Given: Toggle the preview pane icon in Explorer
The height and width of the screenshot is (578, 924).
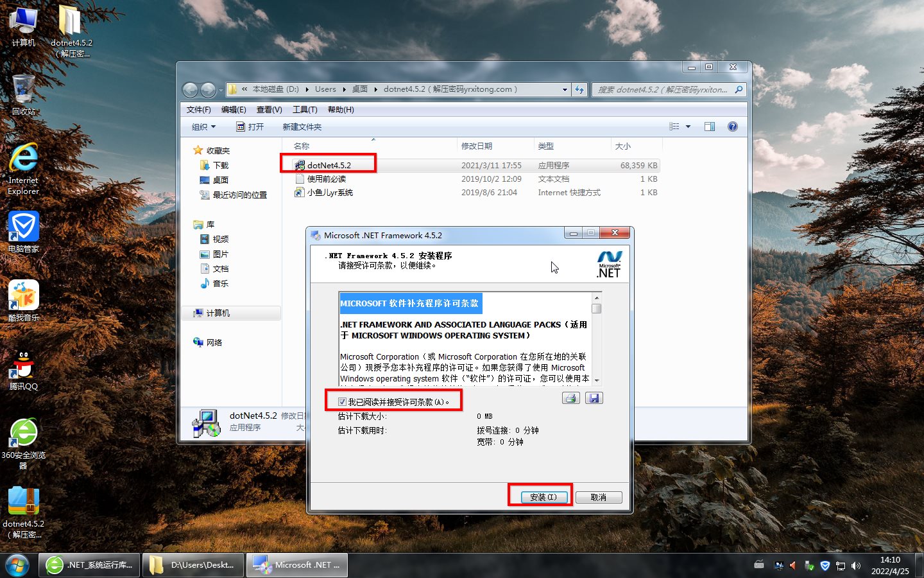Looking at the screenshot, I should click(710, 127).
